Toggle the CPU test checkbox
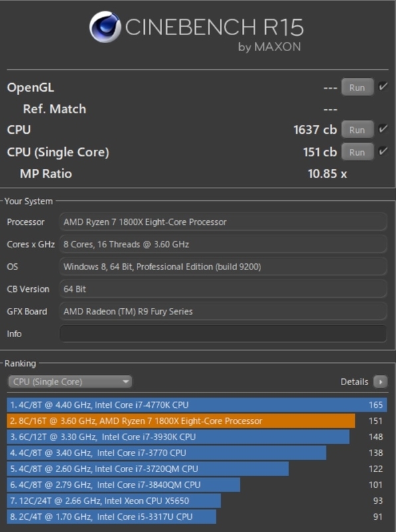Image resolution: width=396 pixels, height=532 pixels. pos(383,129)
